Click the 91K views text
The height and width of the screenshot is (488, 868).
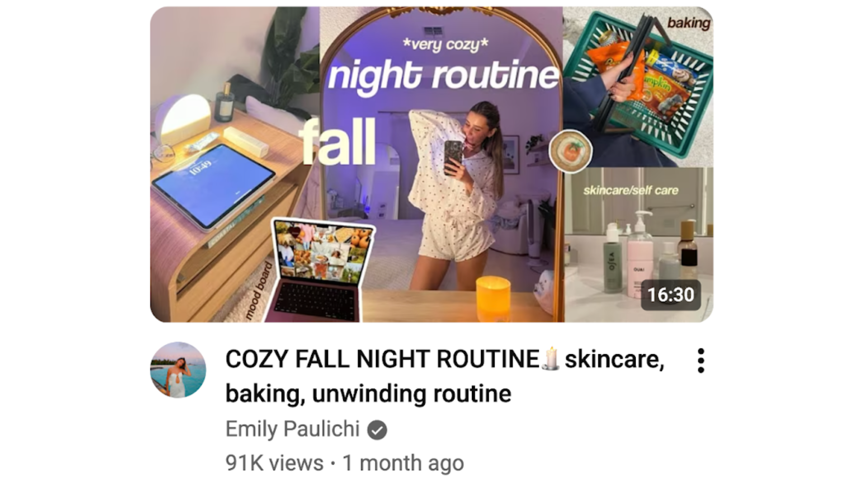274,463
